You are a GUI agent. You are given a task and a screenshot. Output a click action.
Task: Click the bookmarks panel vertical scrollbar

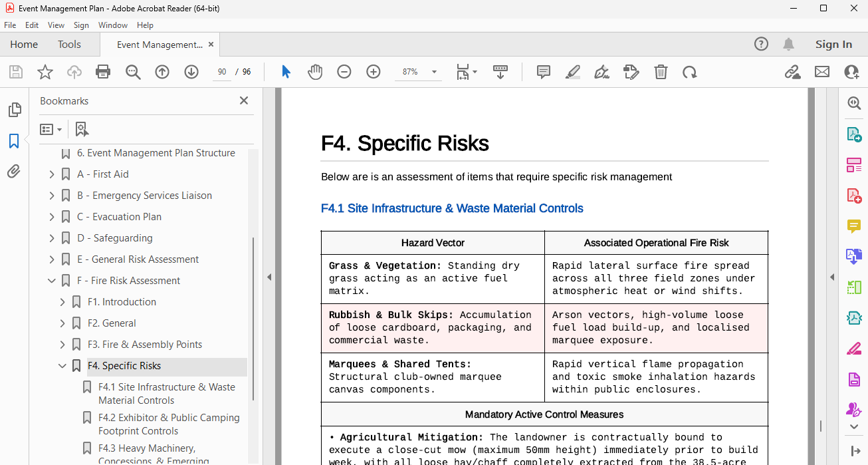253,318
